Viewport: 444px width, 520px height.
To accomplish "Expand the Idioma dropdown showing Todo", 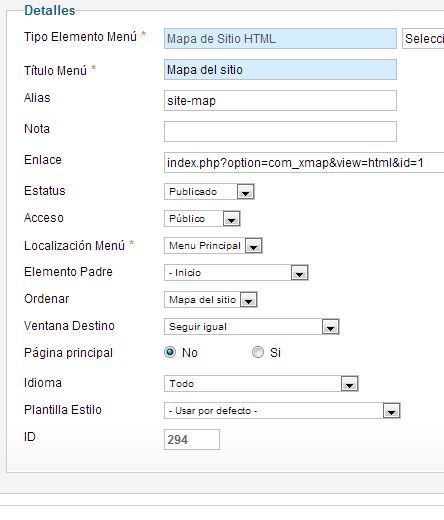I will 261,383.
